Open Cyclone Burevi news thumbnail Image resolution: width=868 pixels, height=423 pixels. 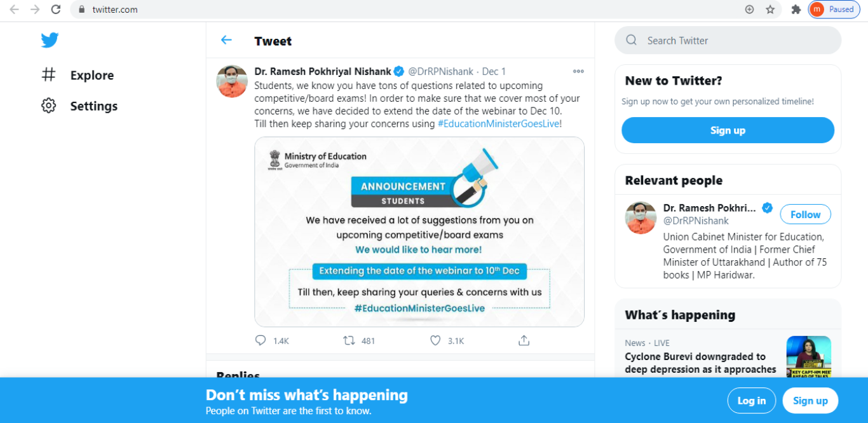tap(808, 357)
